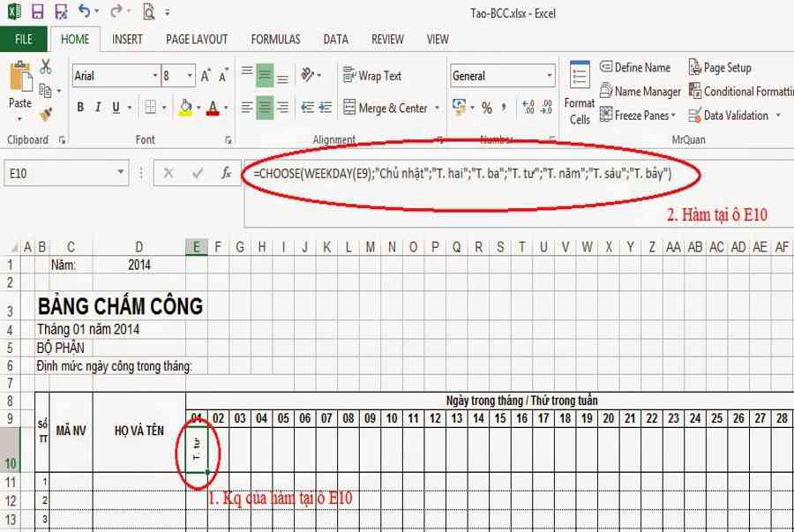Viewport: 794px width, 532px height.
Task: Toggle Italic formatting
Action: pos(98,108)
